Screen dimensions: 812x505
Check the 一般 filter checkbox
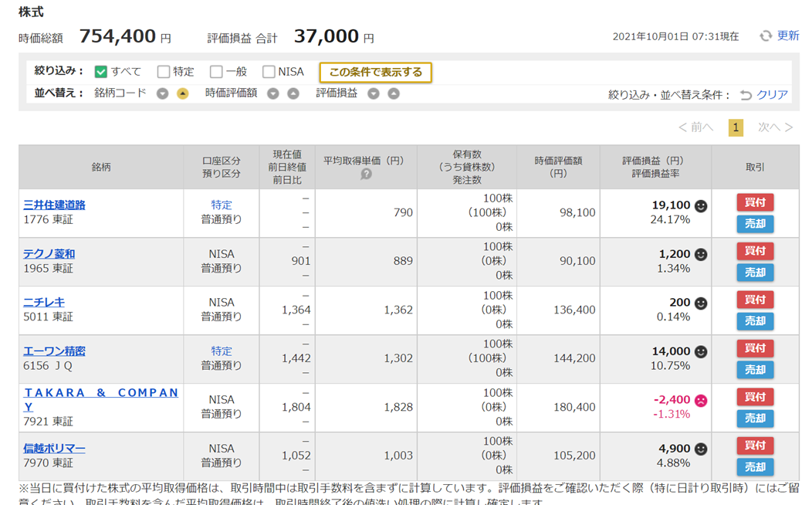[x=216, y=72]
